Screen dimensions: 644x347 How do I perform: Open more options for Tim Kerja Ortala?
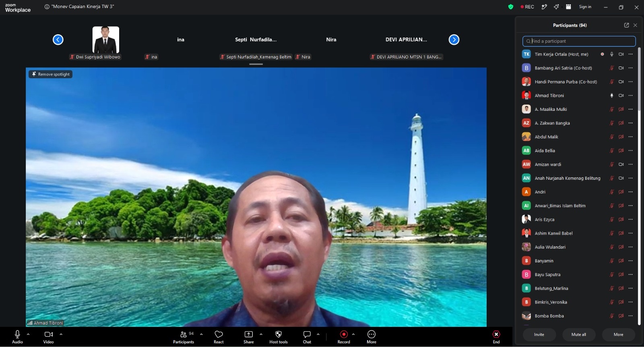pyautogui.click(x=630, y=54)
